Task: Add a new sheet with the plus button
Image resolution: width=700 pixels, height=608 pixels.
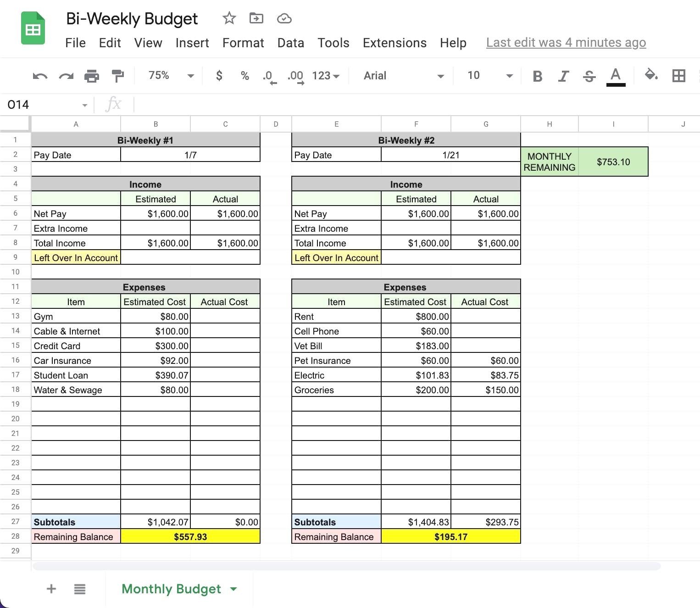Action: pyautogui.click(x=51, y=589)
